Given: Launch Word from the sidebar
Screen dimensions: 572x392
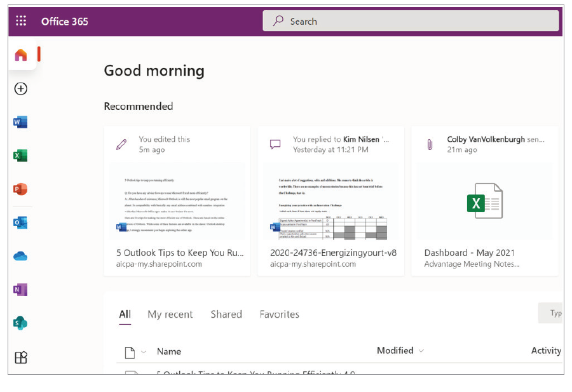Looking at the screenshot, I should tap(20, 122).
